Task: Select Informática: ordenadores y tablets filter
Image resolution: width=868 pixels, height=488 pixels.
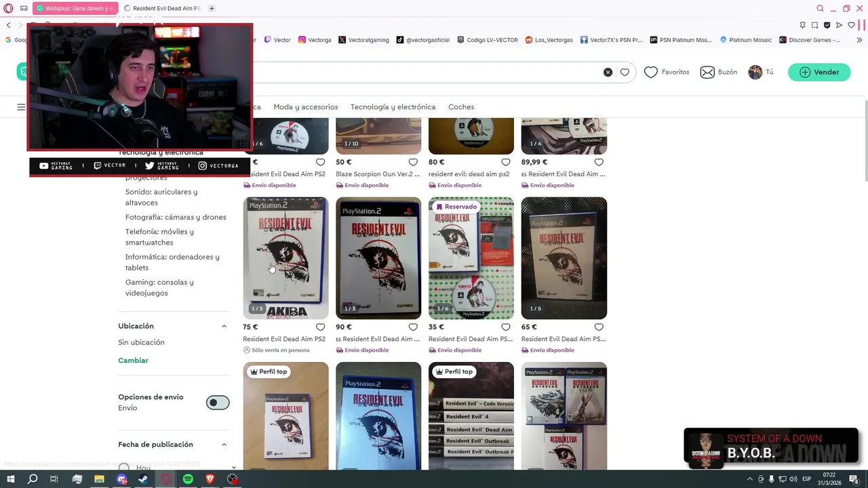Action: point(172,262)
